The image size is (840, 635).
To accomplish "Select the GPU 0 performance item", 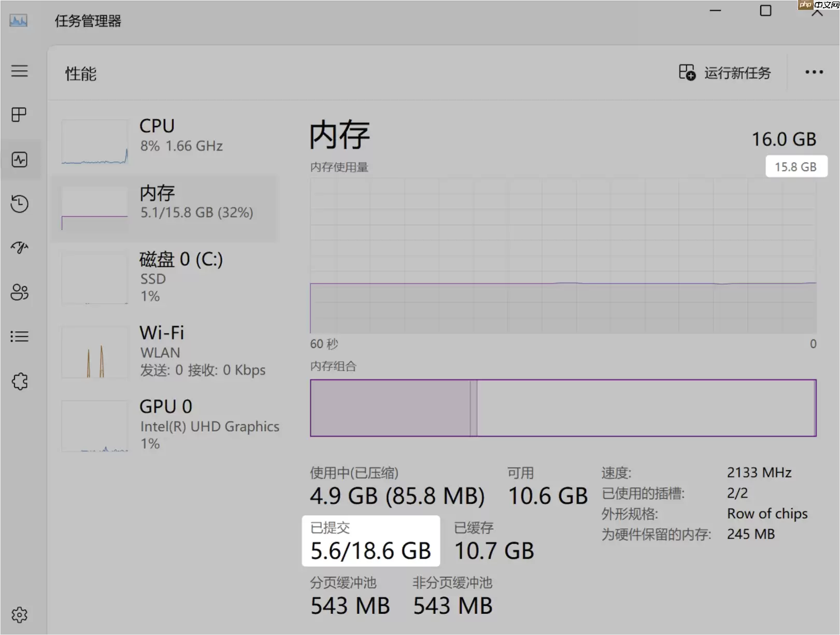I will (165, 425).
